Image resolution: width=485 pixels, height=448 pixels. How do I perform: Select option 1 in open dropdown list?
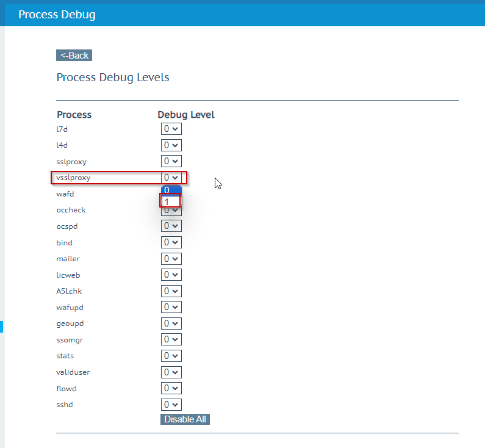click(x=170, y=201)
